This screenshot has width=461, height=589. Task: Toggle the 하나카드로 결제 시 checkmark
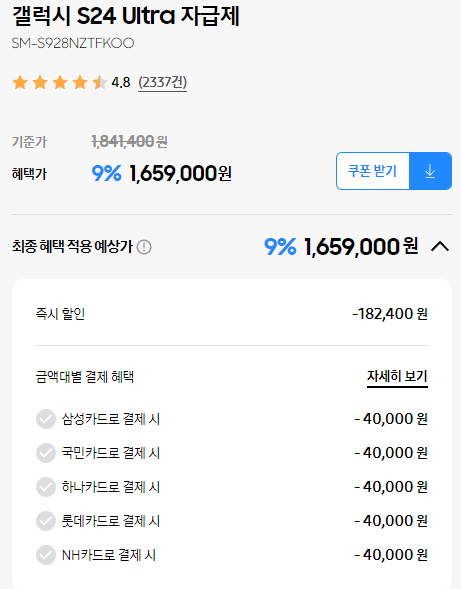pyautogui.click(x=46, y=487)
